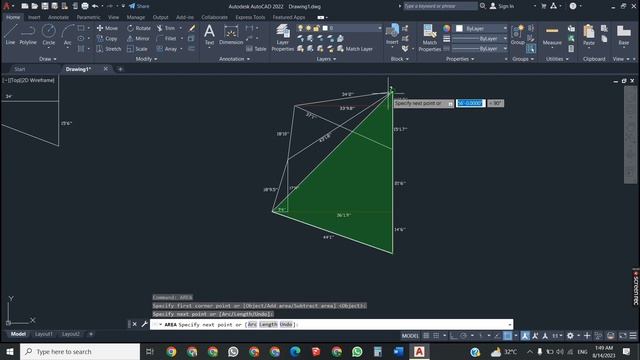Click Match Properties
The width and height of the screenshot is (640, 360).
429,38
